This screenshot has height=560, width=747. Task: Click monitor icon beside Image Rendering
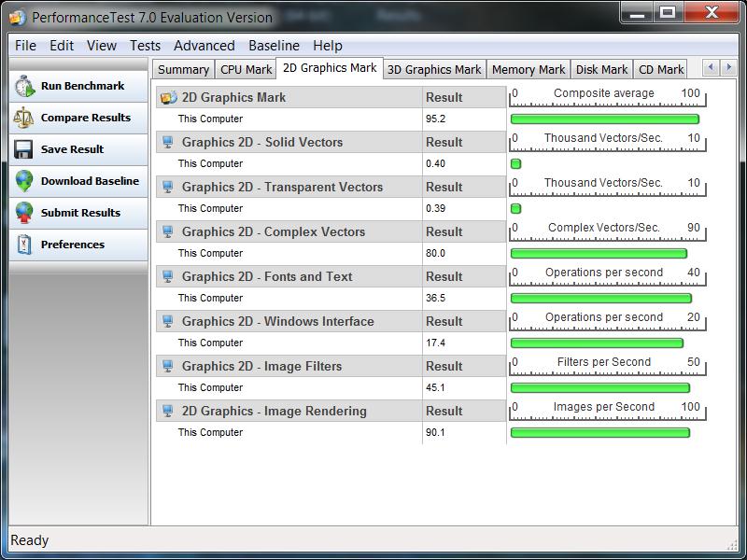168,411
